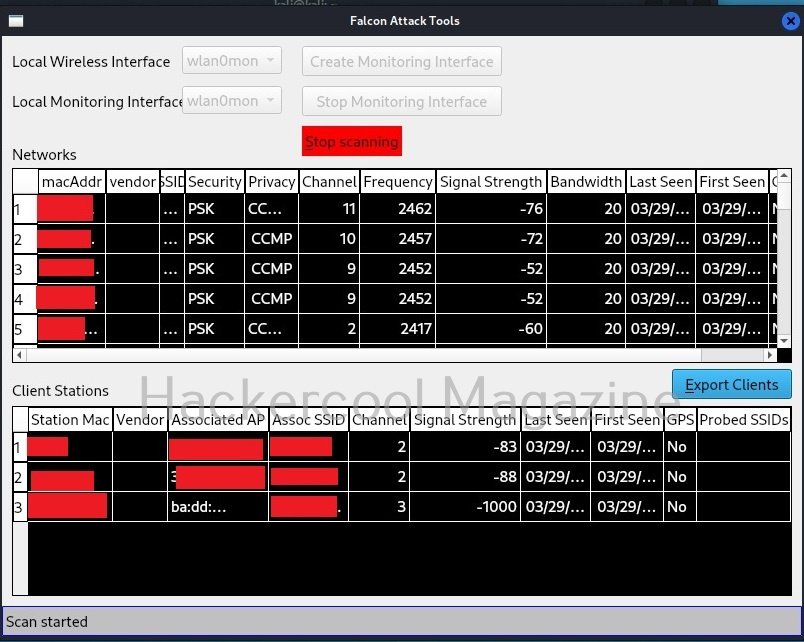Viewport: 804px width, 642px height.
Task: Sort Client Stations by Signal Strength column
Action: (465, 420)
